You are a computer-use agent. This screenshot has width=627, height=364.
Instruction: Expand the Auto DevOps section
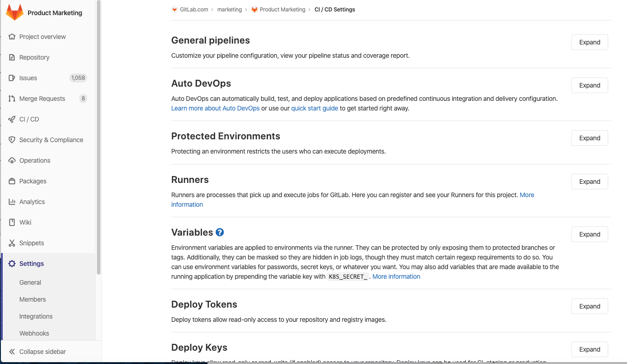point(589,85)
